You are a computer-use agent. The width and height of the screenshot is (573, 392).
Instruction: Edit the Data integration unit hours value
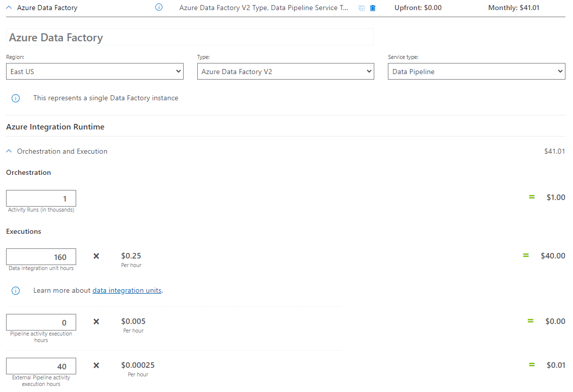click(41, 256)
